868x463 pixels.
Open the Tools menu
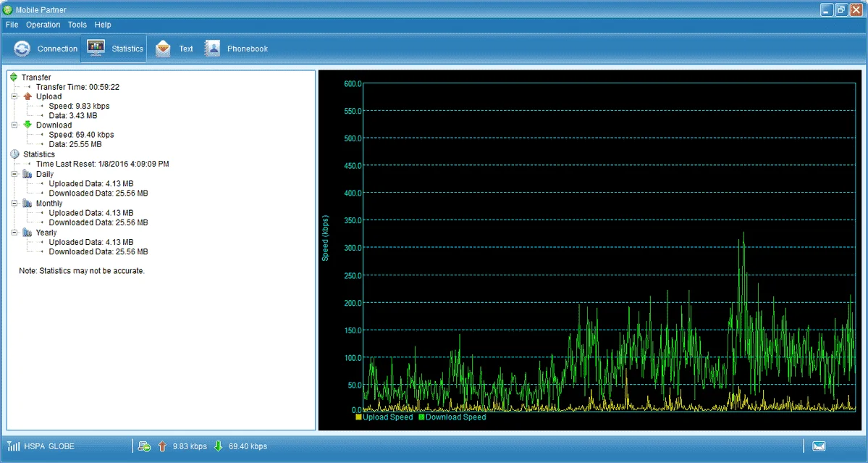tap(77, 25)
